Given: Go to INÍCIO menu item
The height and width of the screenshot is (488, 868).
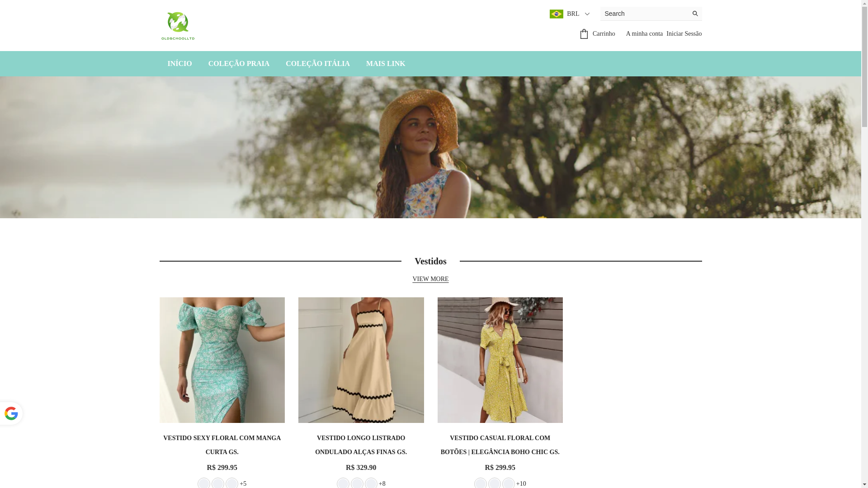Looking at the screenshot, I should (179, 64).
